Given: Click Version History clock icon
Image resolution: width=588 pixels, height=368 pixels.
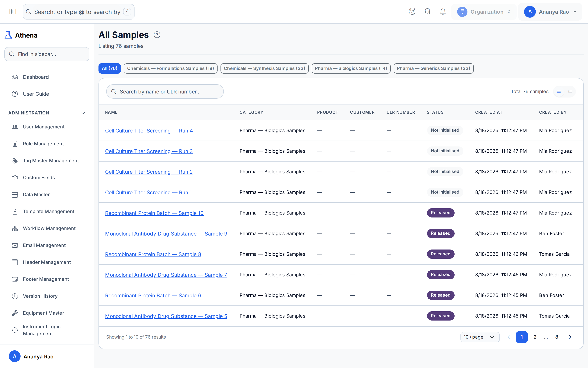Looking at the screenshot, I should (15, 296).
